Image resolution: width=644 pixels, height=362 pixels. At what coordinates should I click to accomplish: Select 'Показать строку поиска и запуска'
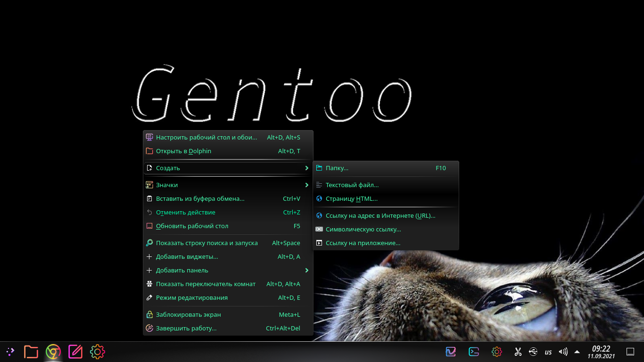228,243
